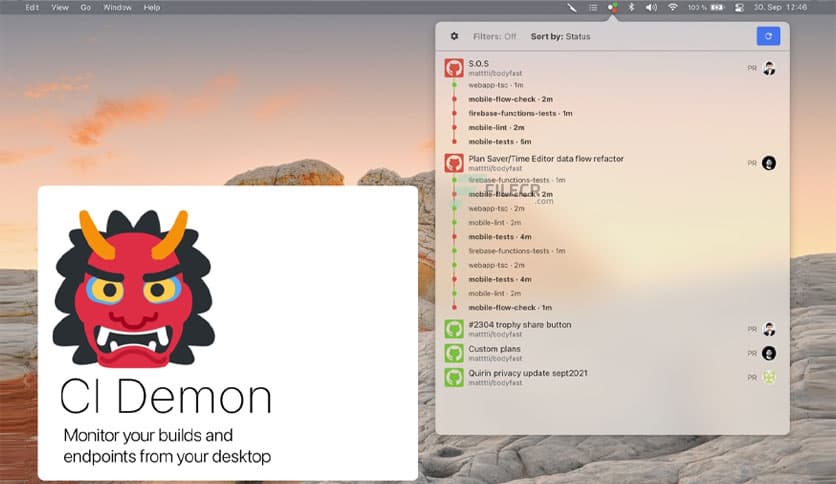Screen dimensions: 836x484
Task: Click the blue refresh button
Action: pyautogui.click(x=768, y=36)
